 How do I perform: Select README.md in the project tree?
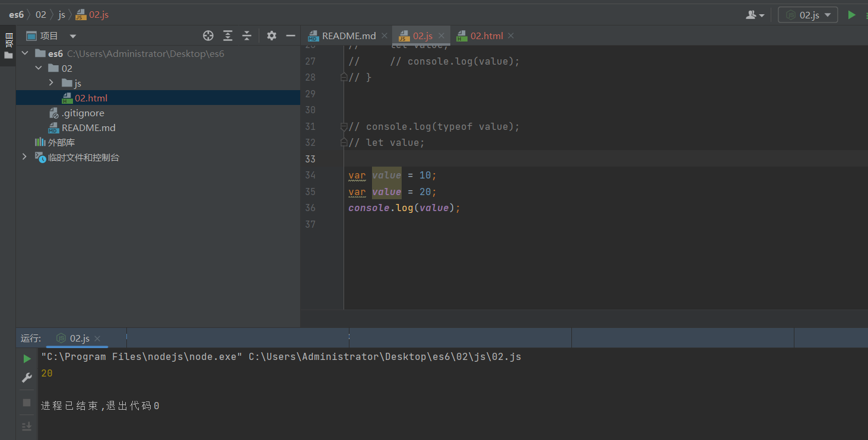pos(88,127)
